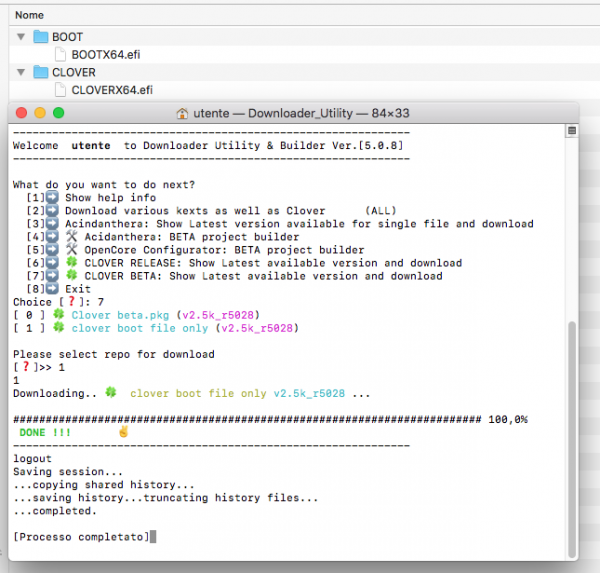Click the Processo completato message
This screenshot has height=573, width=600.
point(81,537)
